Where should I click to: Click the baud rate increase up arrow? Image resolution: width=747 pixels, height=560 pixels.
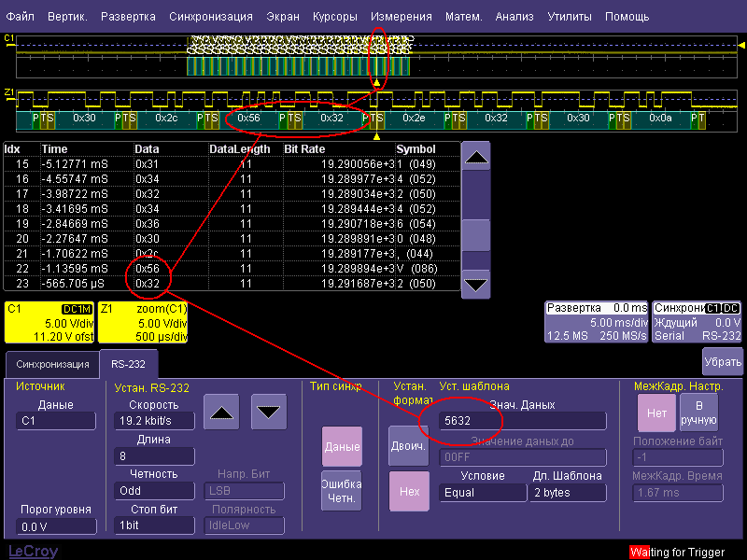click(221, 412)
